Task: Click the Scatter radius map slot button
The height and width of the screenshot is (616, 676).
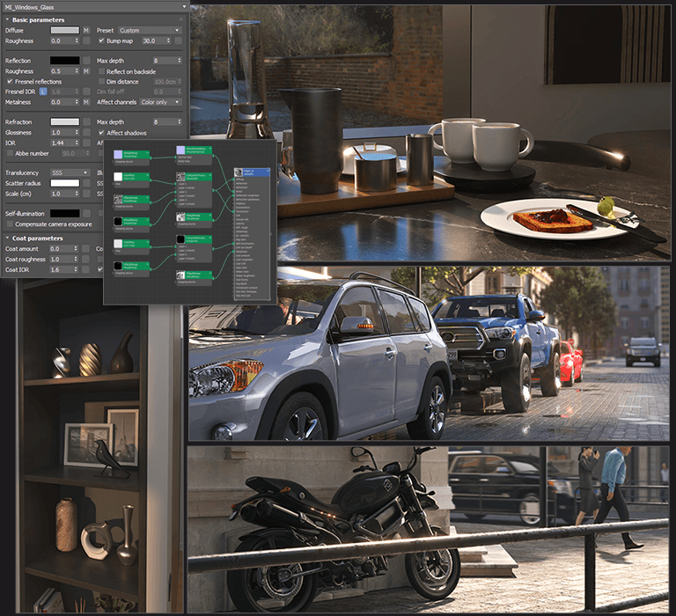Action: tap(86, 183)
